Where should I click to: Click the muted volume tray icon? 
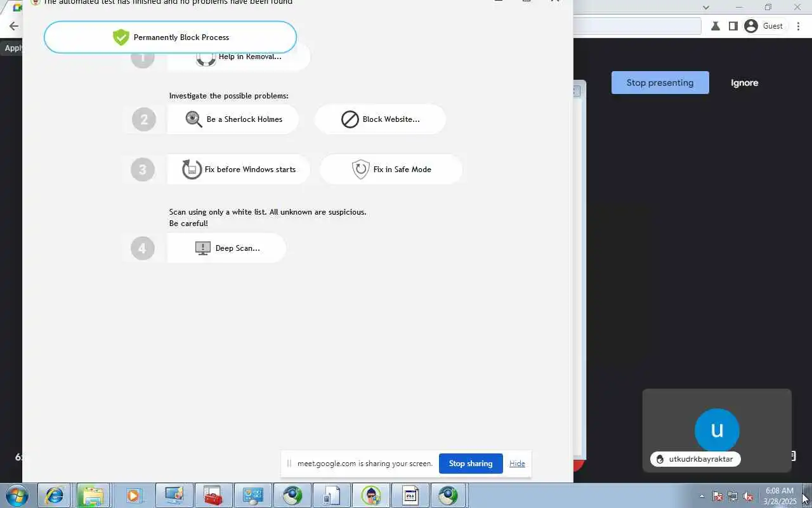click(749, 497)
